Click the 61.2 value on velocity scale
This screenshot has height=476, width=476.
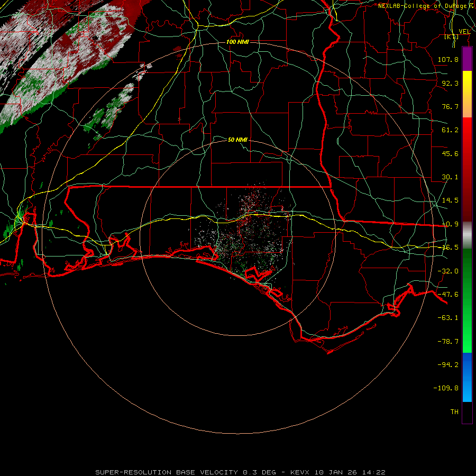450,130
